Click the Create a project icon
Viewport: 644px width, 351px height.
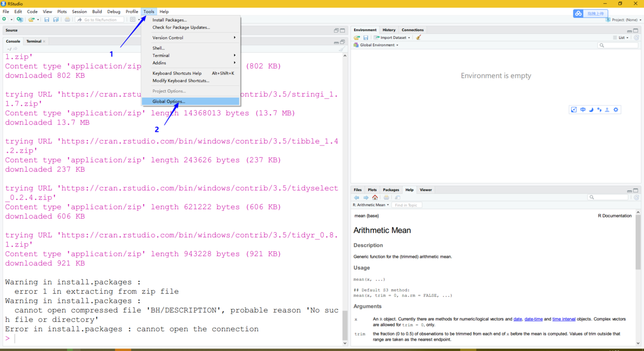[20, 20]
